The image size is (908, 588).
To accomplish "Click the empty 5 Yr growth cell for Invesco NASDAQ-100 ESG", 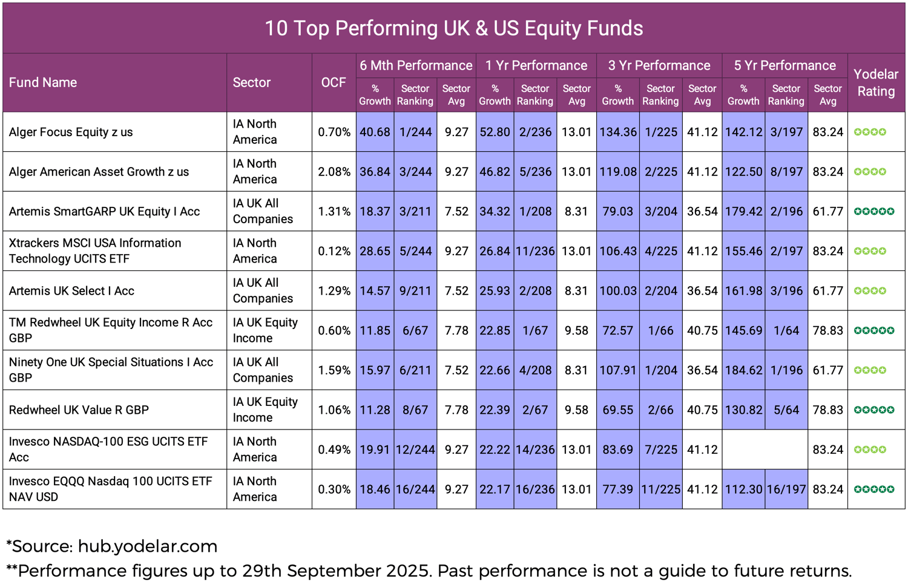I will click(743, 449).
